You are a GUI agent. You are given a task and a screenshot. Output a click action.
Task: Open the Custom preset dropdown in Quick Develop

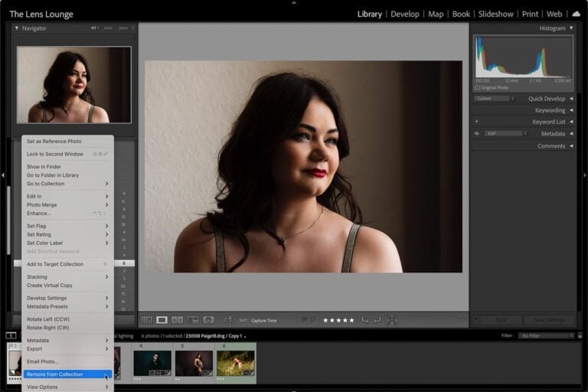(495, 99)
